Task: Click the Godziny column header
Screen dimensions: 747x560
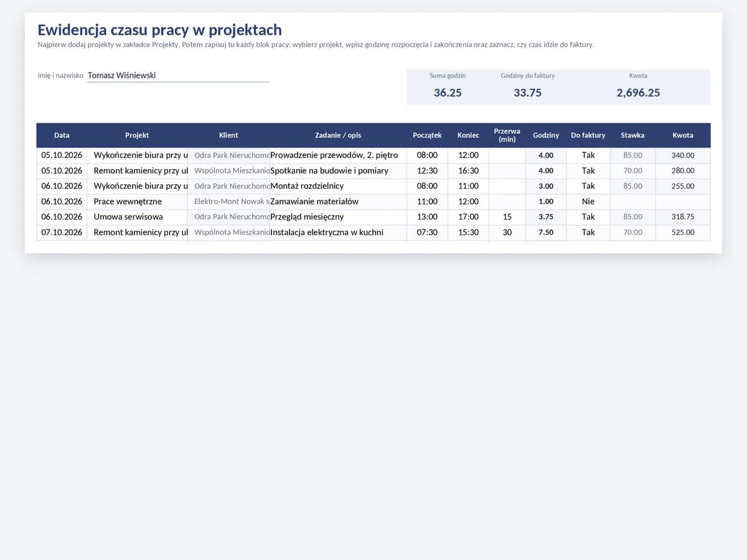Action: (546, 135)
